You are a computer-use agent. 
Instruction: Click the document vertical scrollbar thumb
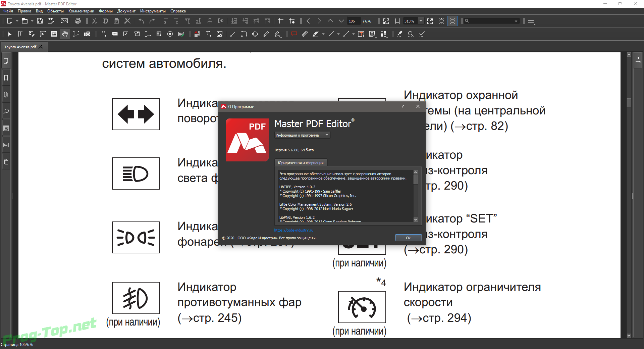[x=629, y=102]
